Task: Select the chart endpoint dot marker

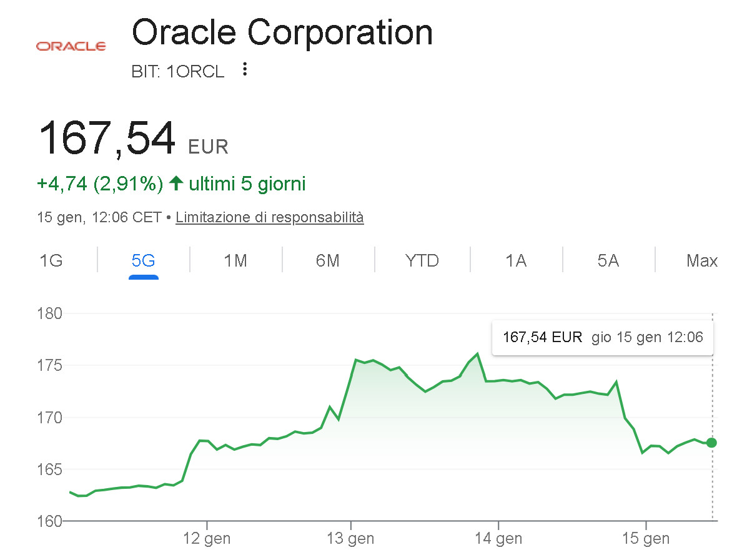Action: tap(711, 443)
